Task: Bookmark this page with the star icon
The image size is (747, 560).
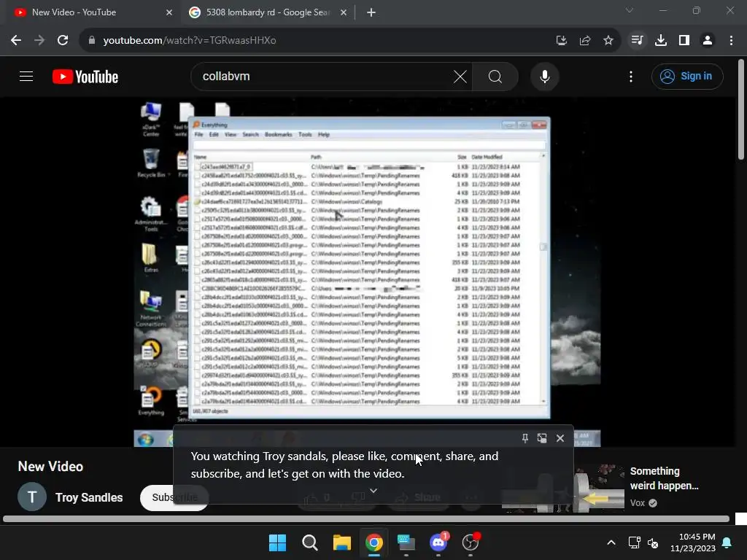Action: [x=608, y=41]
